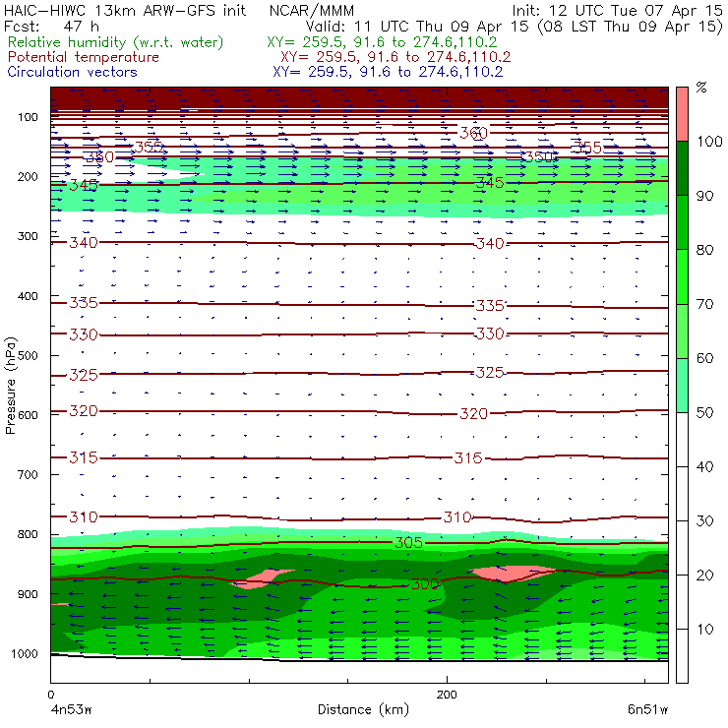The image size is (728, 728).
Task: Click the '40' colorbar tick label
Action: coord(704,466)
